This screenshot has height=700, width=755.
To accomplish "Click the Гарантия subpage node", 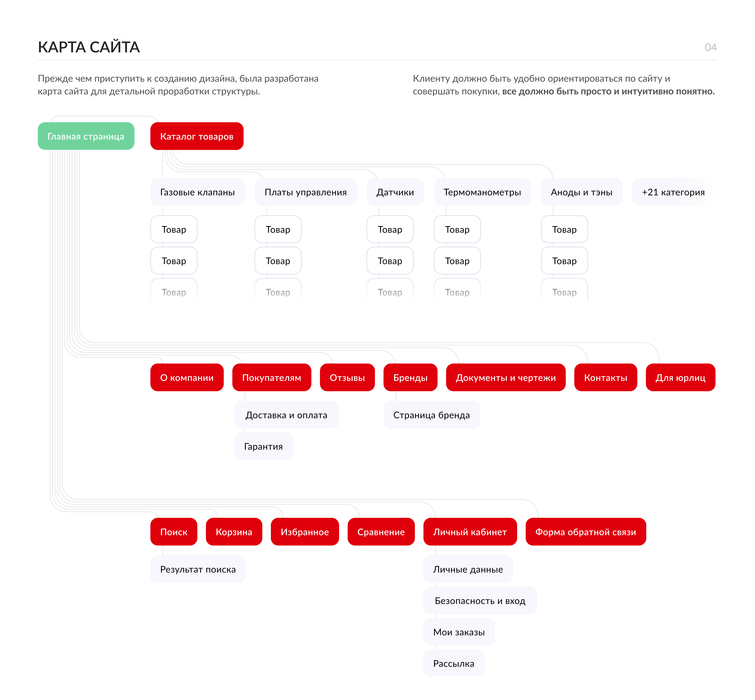I will [263, 446].
